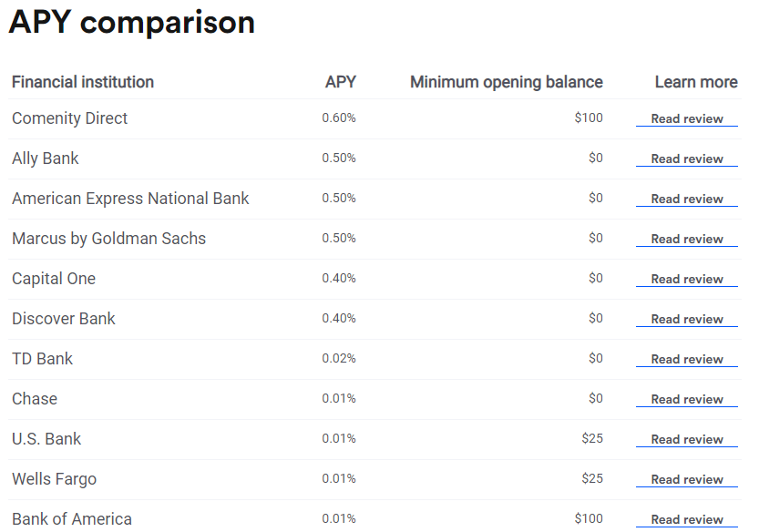Click the Learn more column header
The height and width of the screenshot is (532, 759).
pyautogui.click(x=695, y=82)
